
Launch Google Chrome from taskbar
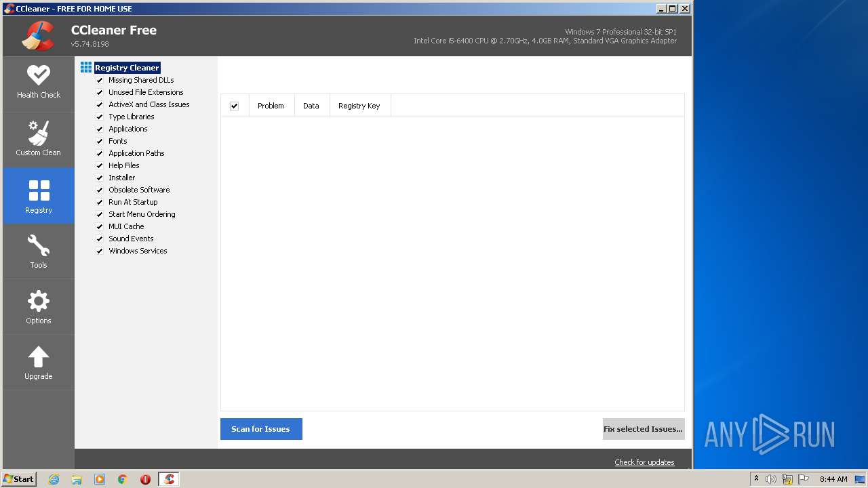123,479
